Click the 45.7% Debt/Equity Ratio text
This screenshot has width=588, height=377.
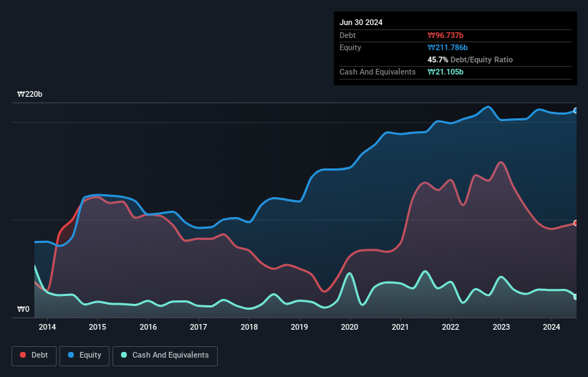471,59
